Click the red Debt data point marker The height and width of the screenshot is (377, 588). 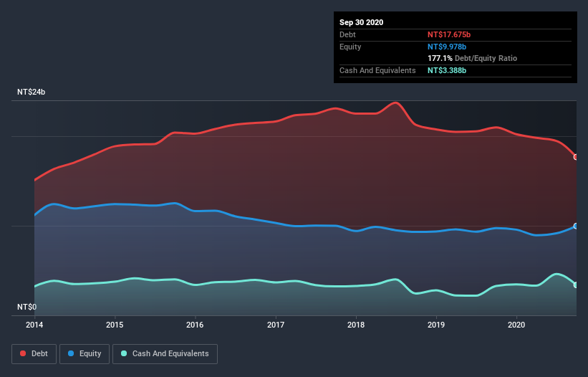click(576, 157)
